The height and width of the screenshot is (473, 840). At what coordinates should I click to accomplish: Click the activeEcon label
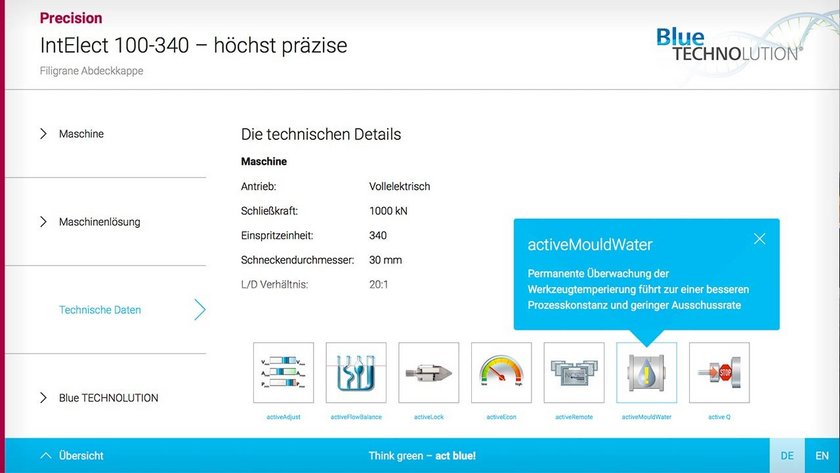(x=501, y=417)
